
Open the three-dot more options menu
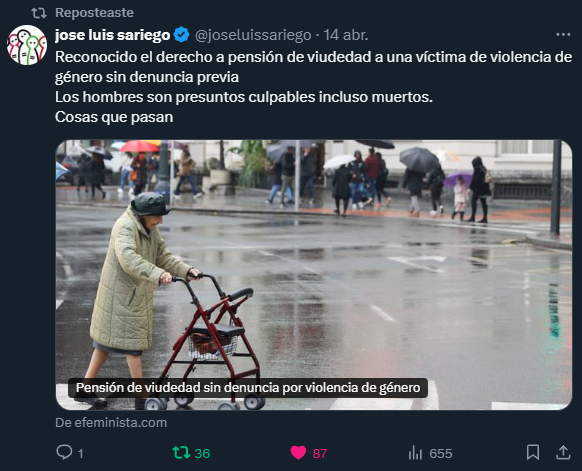(563, 35)
